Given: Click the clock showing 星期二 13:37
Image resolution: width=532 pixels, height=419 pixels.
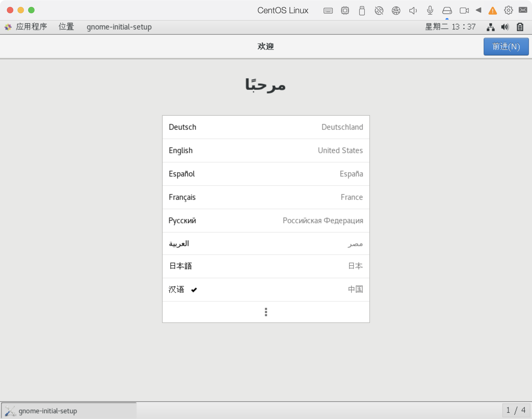Looking at the screenshot, I should coord(450,27).
